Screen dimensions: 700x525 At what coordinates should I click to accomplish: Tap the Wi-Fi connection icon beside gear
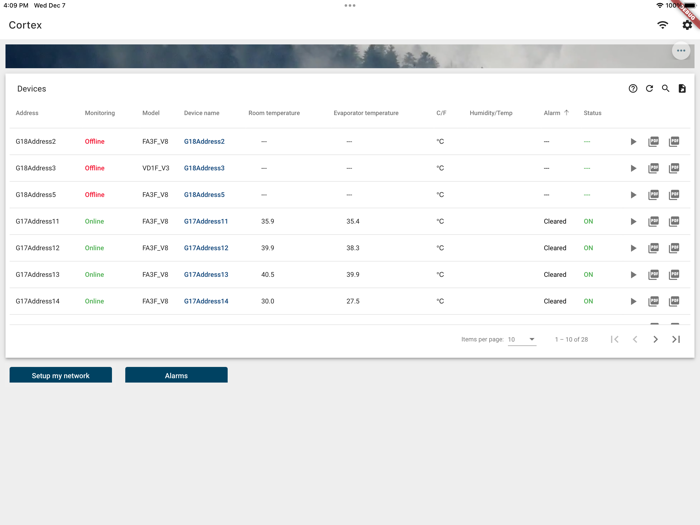662,25
